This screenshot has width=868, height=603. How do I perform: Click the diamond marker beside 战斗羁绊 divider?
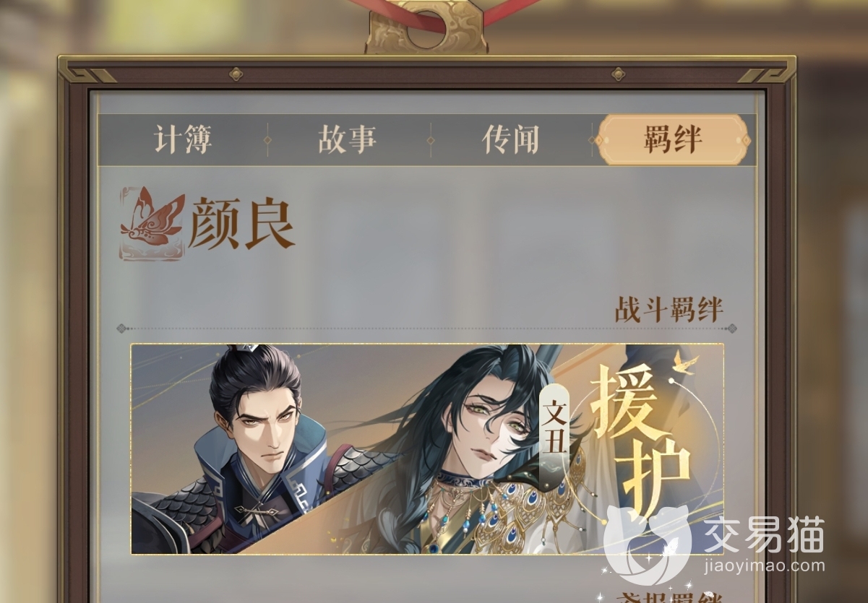click(x=732, y=329)
